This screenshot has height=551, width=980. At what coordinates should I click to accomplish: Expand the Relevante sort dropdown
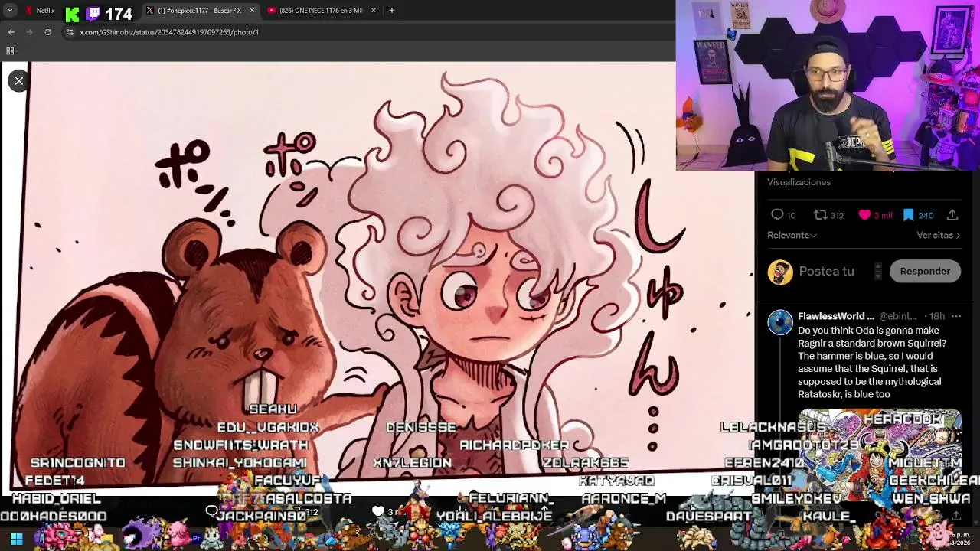pyautogui.click(x=792, y=236)
